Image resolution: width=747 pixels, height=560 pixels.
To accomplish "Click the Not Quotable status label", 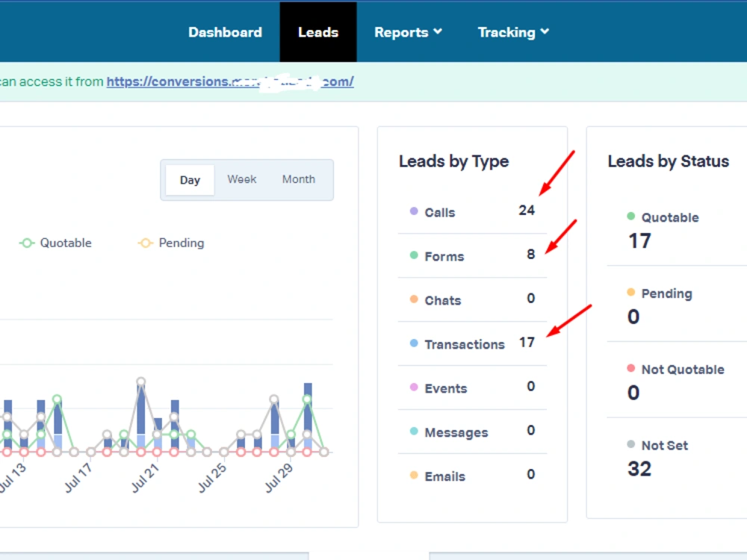I will click(x=683, y=369).
